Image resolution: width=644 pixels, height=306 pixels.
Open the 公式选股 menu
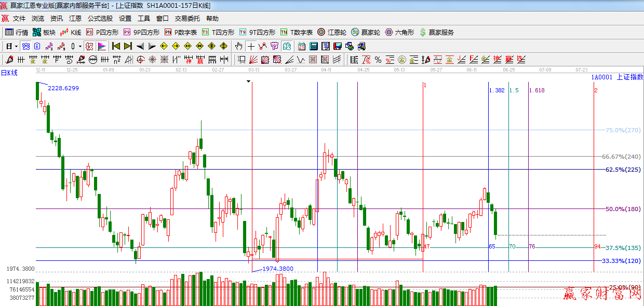coord(100,19)
